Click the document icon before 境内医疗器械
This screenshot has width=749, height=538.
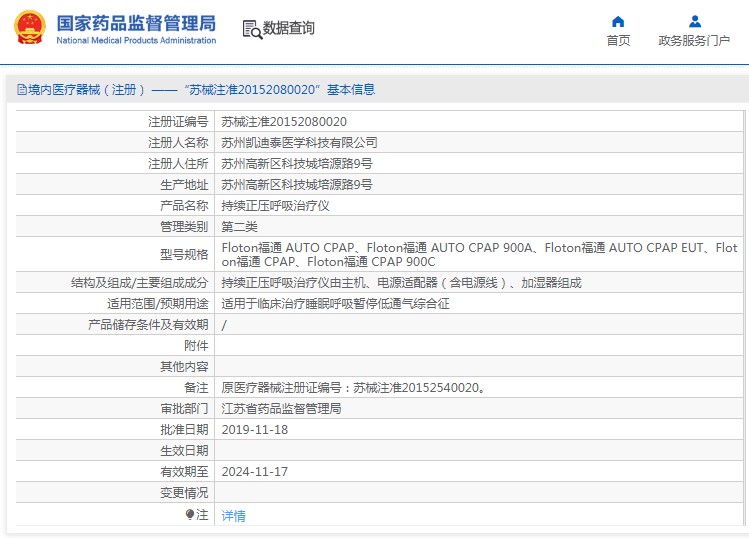click(x=21, y=90)
